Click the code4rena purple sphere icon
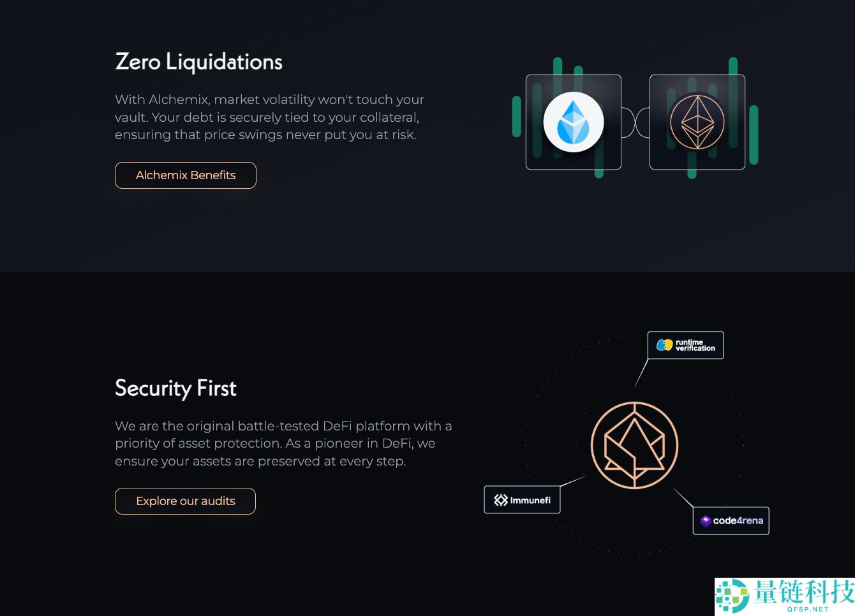Viewport: 855px width, 616px height. click(705, 520)
